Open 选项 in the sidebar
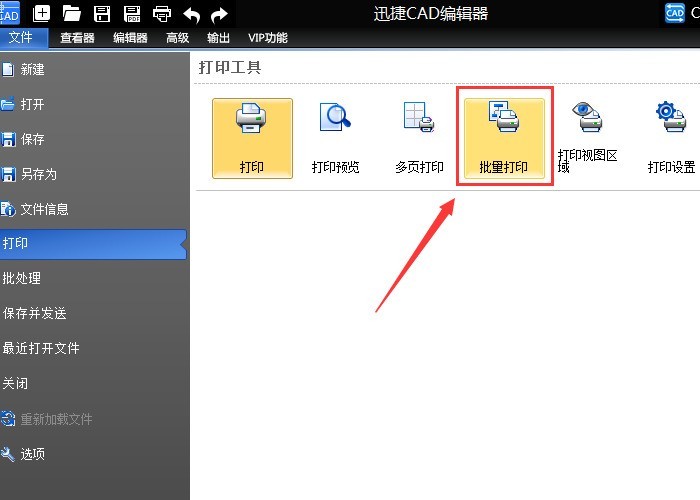This screenshot has height=500, width=700. 95,454
